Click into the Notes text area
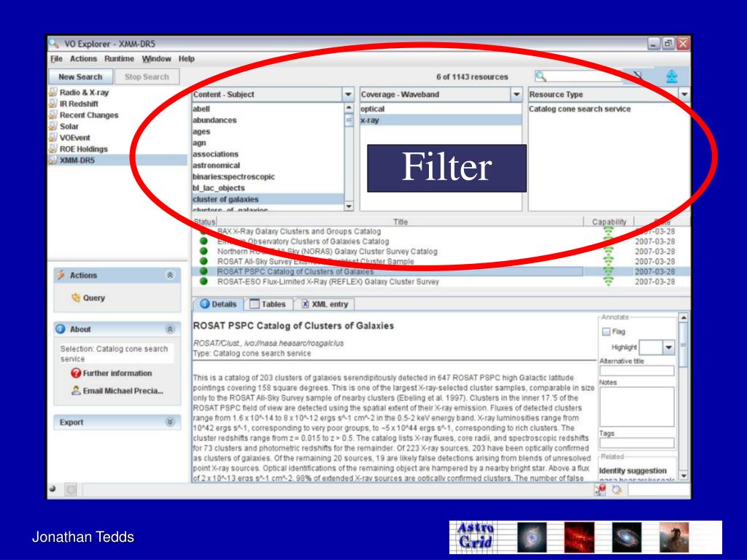Screen dimensions: 747x560 point(636,407)
